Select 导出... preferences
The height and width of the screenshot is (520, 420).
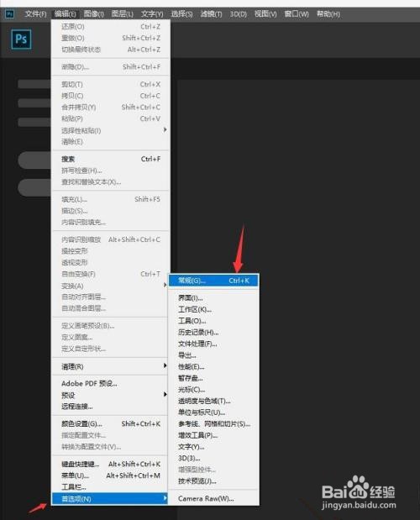pos(213,355)
